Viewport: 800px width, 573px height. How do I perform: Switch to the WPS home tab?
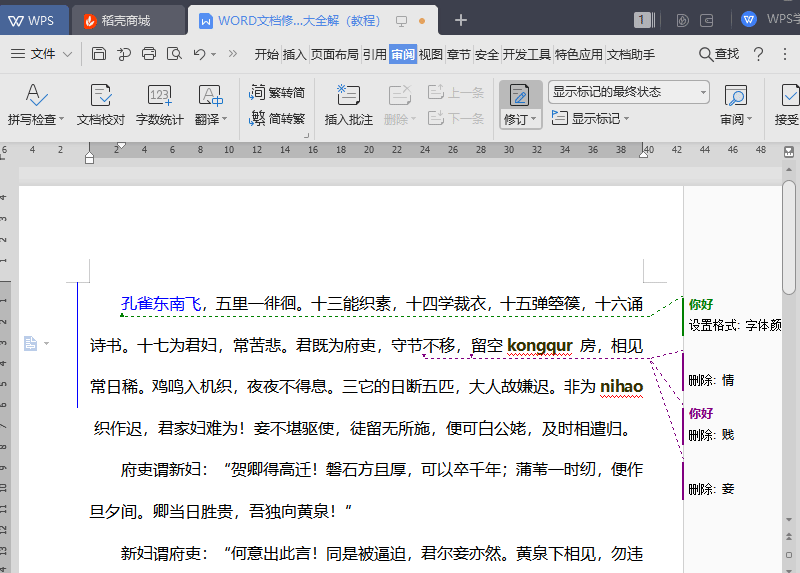32,20
